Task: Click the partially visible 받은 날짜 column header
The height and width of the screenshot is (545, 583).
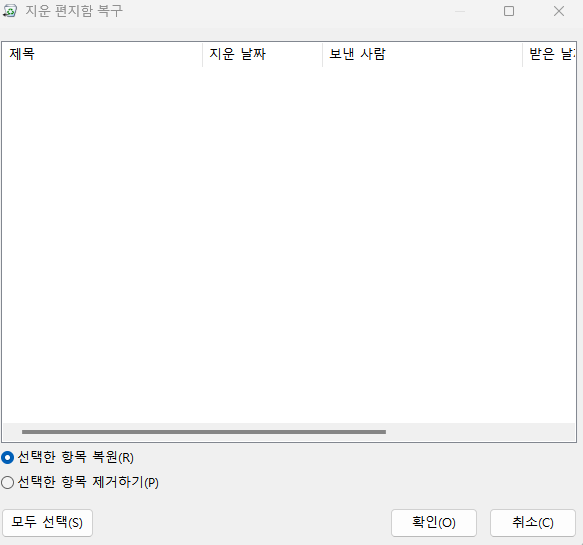Action: (x=549, y=54)
